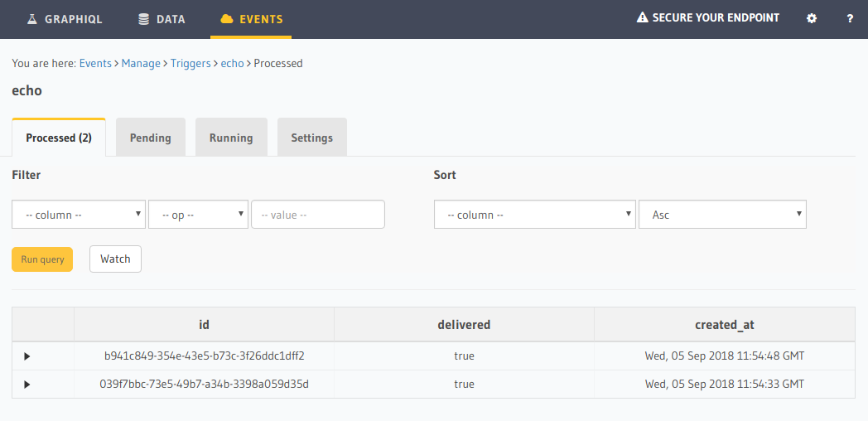Viewport: 868px width, 421px height.
Task: Expand the row for event b941c849
Action: [27, 356]
